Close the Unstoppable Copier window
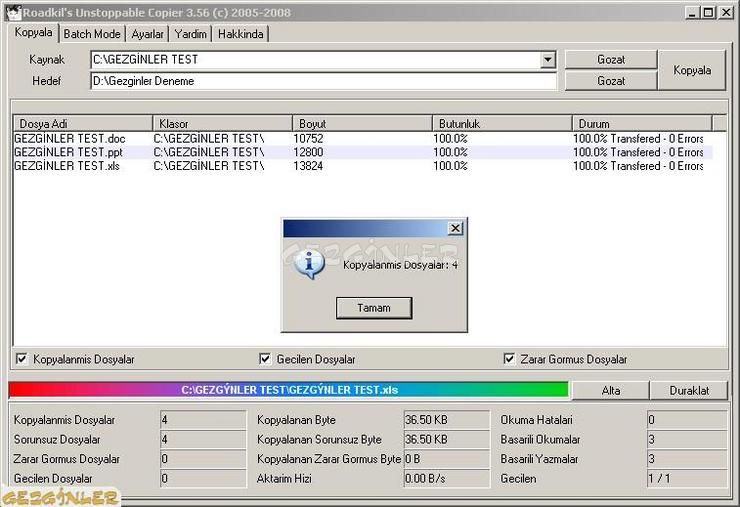 [725, 12]
